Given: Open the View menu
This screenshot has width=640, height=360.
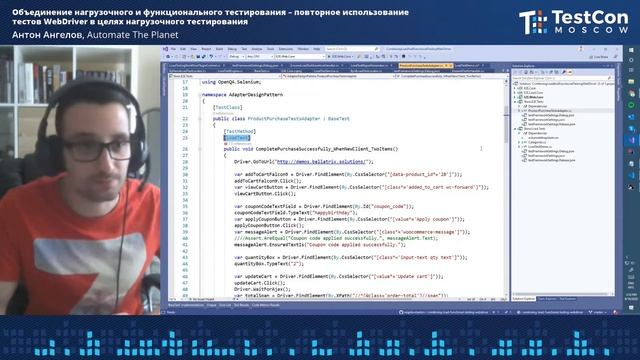Looking at the screenshot, I should [193, 49].
